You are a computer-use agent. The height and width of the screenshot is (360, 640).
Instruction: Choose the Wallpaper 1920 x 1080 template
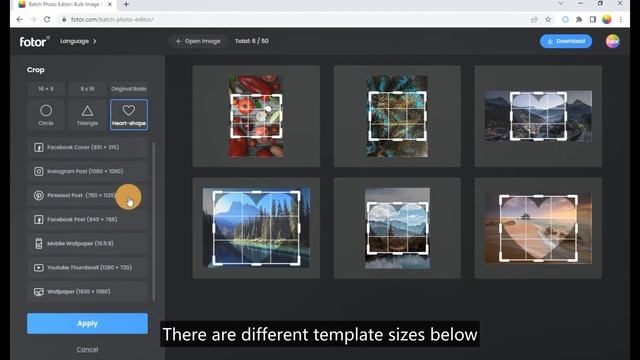pos(87,292)
